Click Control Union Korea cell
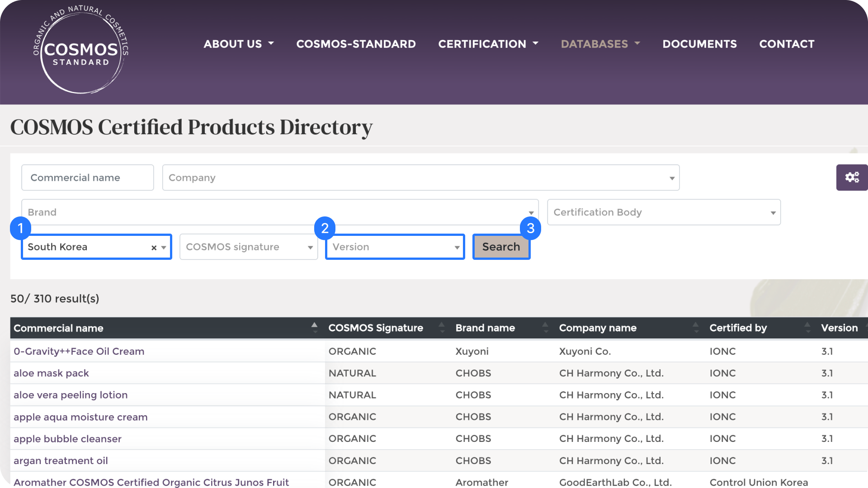 pos(759,482)
